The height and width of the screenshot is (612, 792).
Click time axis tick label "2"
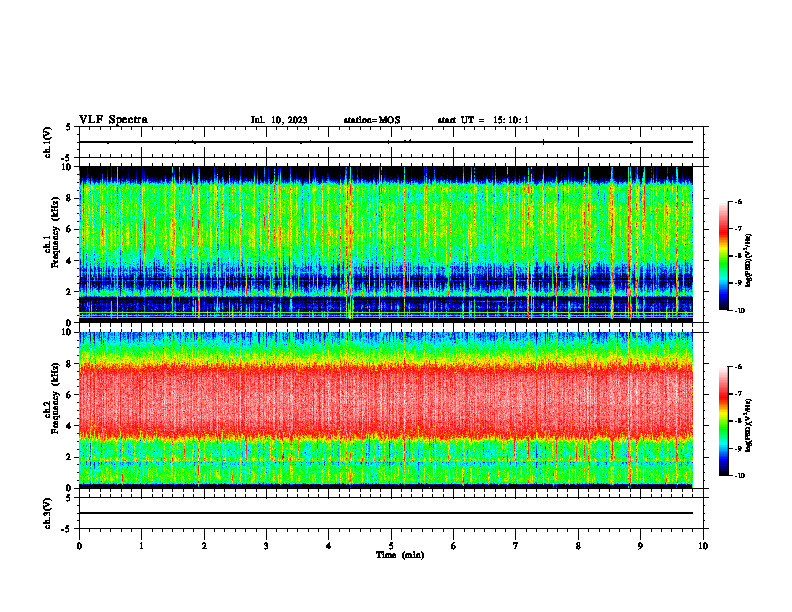pos(204,546)
